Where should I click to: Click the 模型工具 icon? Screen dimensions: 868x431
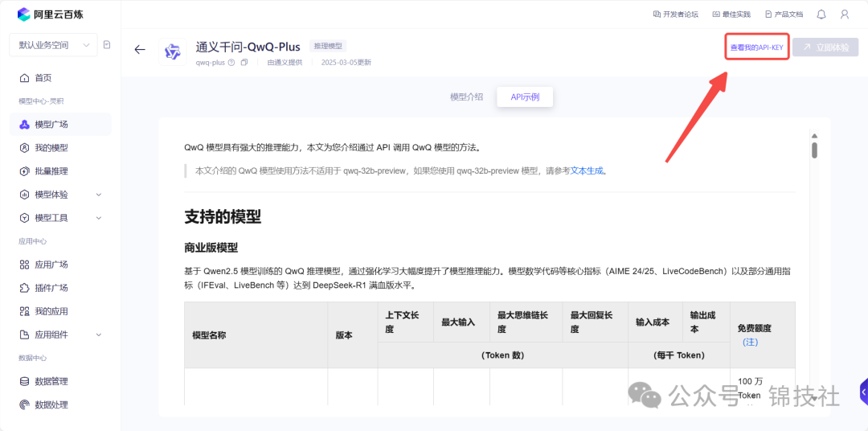tap(24, 218)
